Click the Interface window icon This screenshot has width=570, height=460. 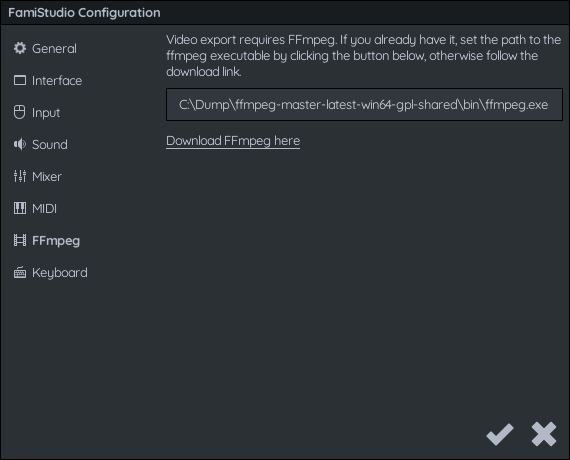point(20,80)
